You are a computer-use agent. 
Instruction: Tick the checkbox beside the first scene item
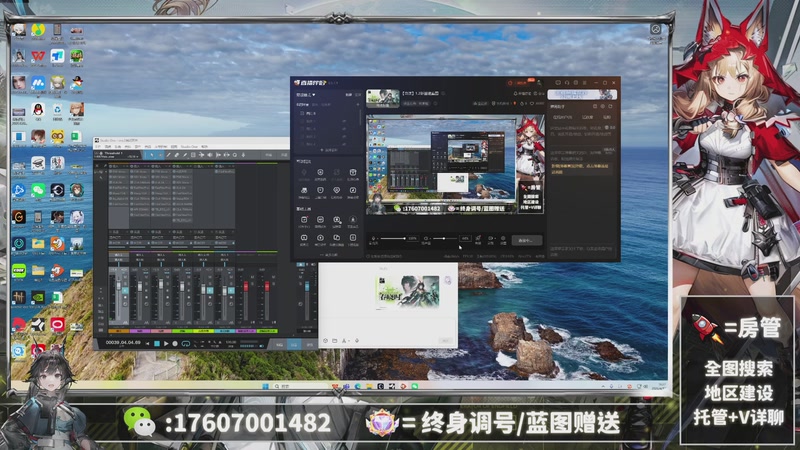pyautogui.click(x=302, y=114)
